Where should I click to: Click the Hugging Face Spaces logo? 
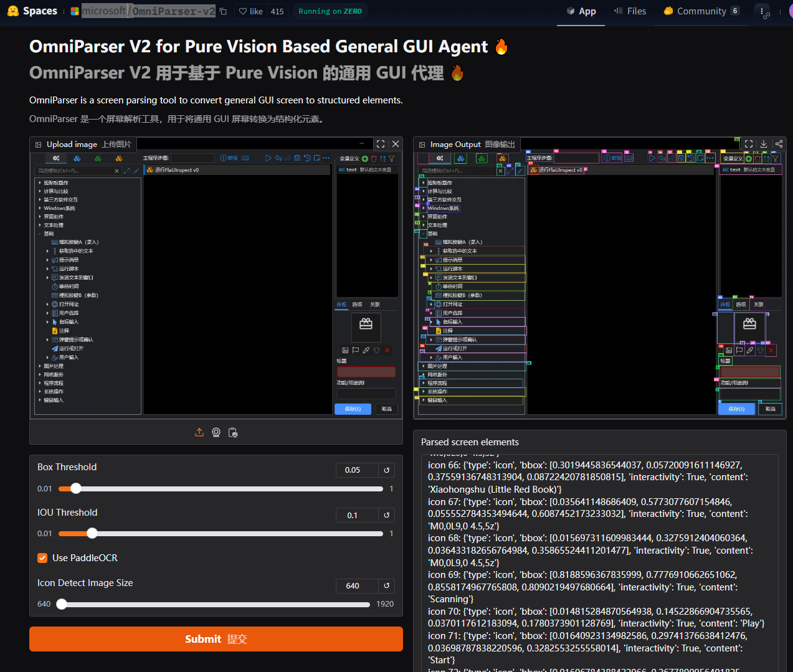(x=32, y=11)
